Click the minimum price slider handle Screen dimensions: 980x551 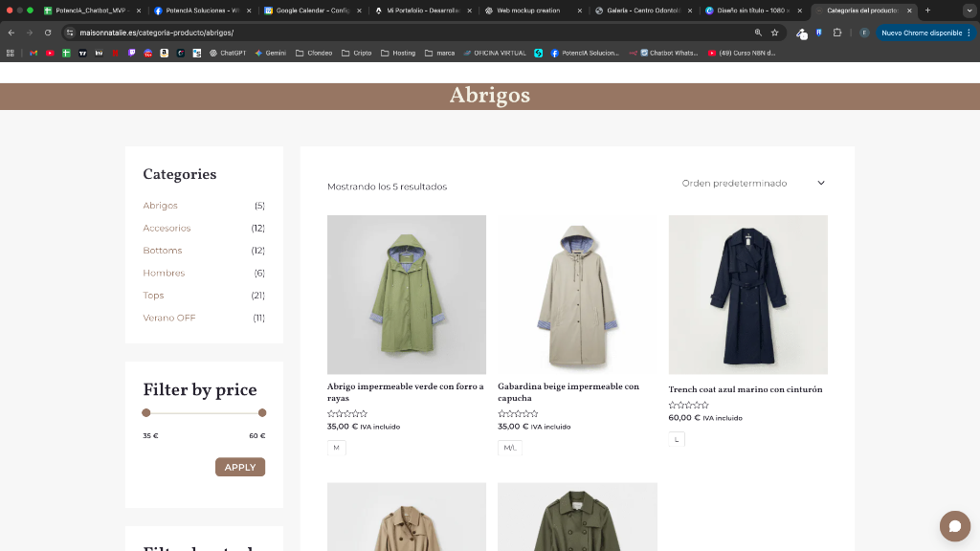[x=146, y=412]
